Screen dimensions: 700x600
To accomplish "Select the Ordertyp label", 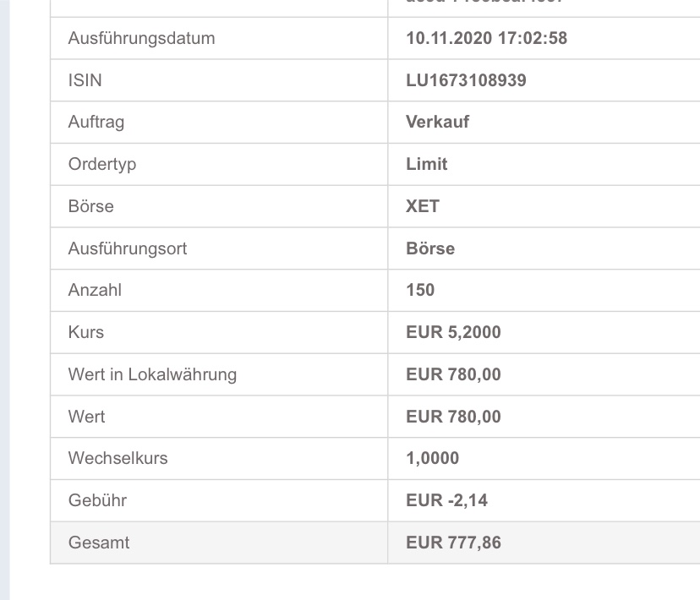I will click(x=101, y=164).
